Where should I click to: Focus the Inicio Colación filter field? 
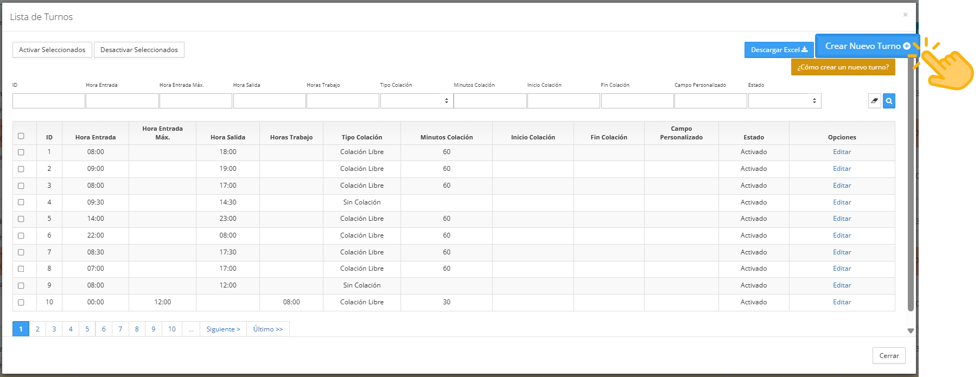[564, 101]
